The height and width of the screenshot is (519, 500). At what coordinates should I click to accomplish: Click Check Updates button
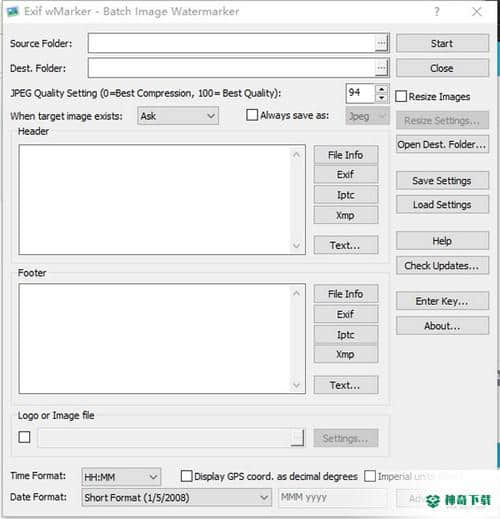coord(442,265)
